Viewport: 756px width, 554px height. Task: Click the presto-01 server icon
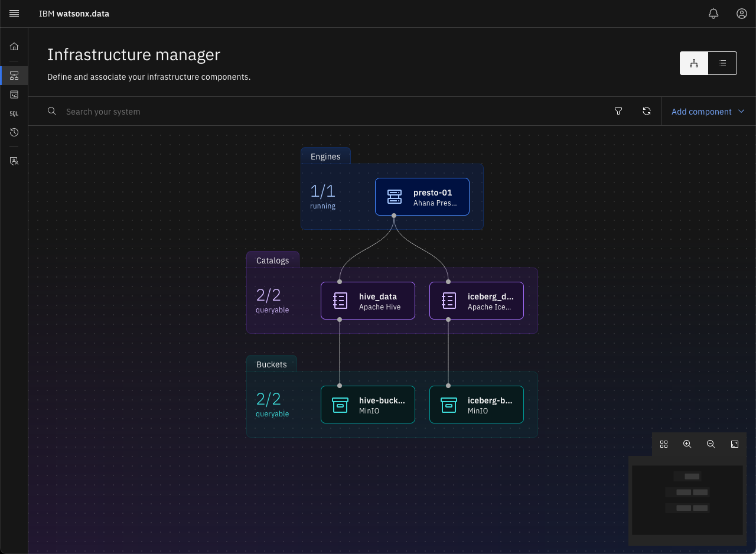point(395,197)
